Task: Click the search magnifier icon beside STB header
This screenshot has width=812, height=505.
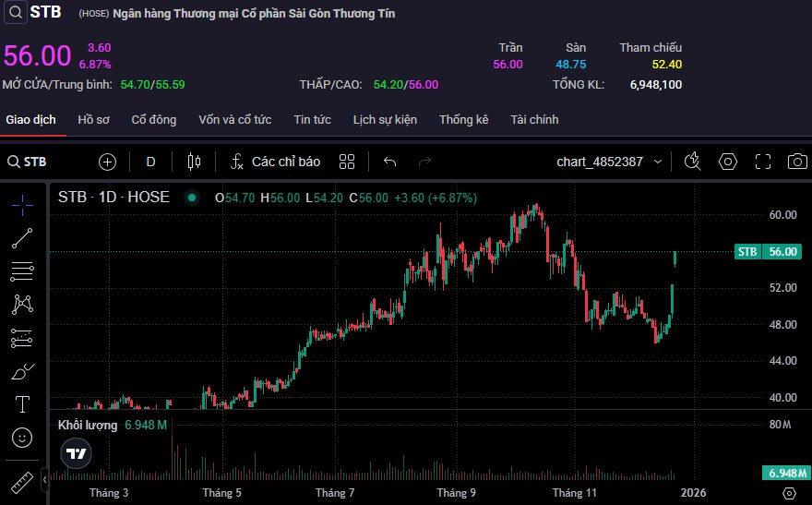Action: pyautogui.click(x=16, y=12)
